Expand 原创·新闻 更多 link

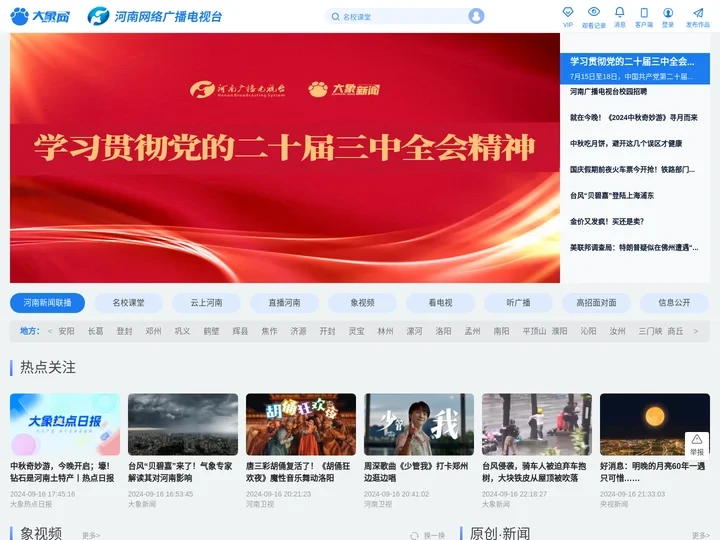click(x=701, y=535)
